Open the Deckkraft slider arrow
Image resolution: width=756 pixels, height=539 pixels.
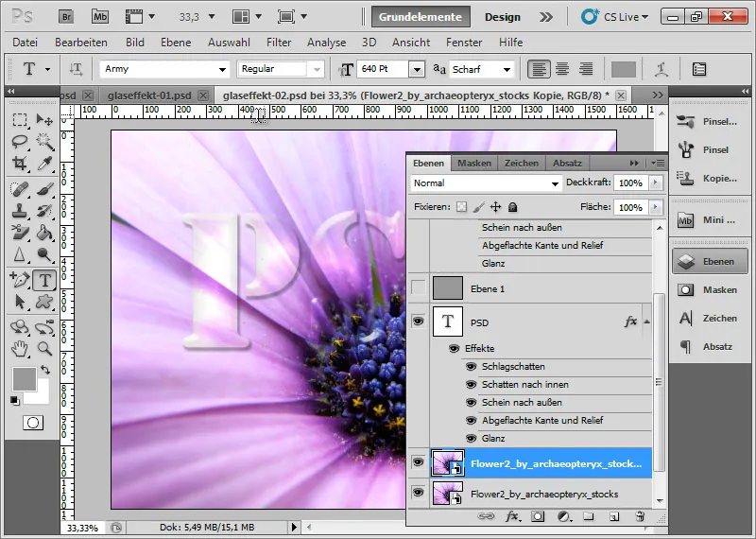click(655, 183)
